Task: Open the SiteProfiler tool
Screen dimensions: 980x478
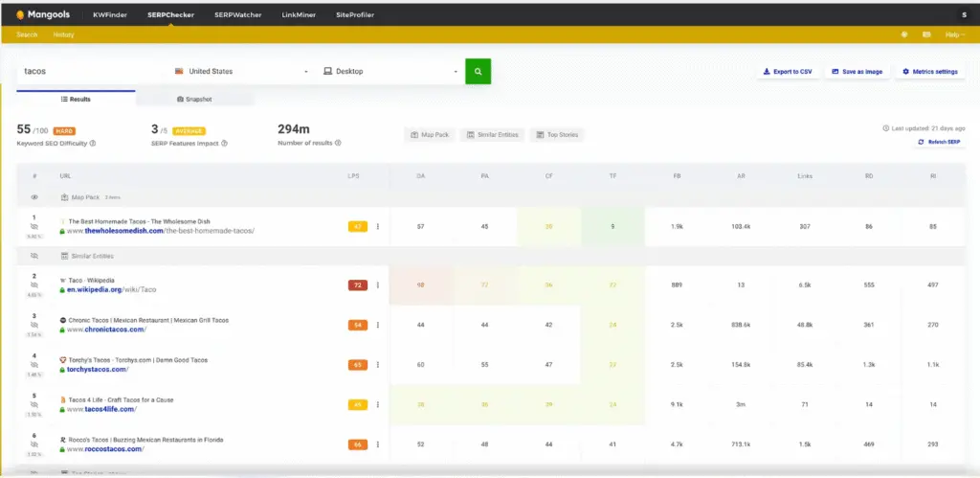Action: [355, 15]
